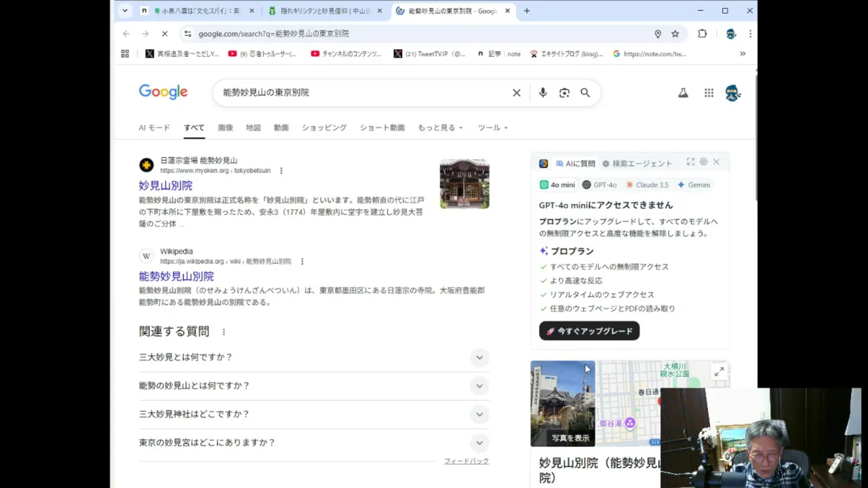868x488 pixels.
Task: Open options menu for myoken.org result
Action: pyautogui.click(x=281, y=171)
